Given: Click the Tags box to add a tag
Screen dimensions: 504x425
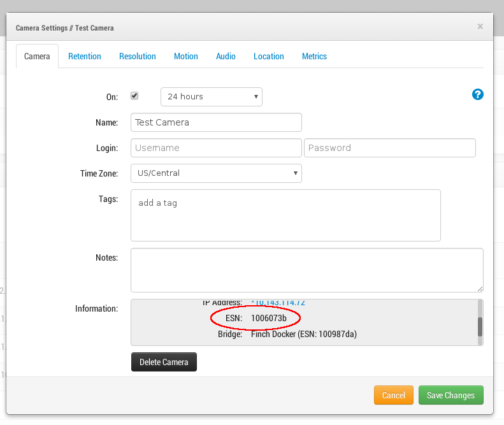Looking at the screenshot, I should click(x=285, y=215).
